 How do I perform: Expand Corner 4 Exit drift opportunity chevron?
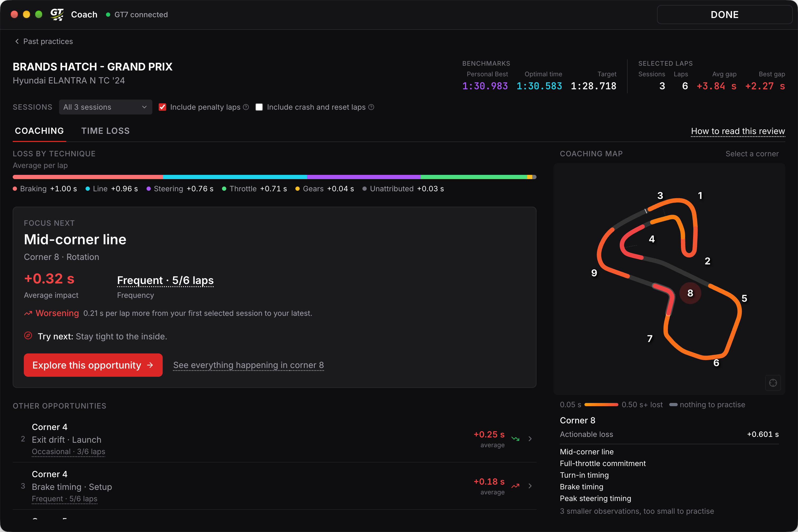(530, 439)
